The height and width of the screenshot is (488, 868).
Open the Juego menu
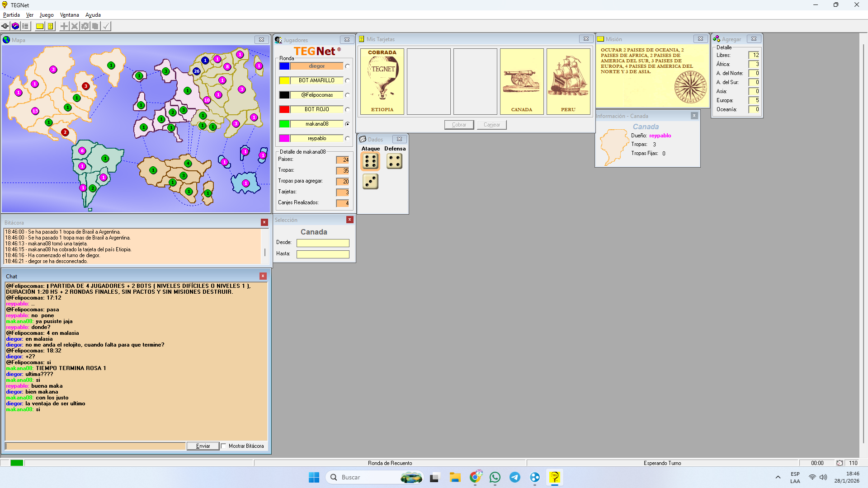point(46,15)
